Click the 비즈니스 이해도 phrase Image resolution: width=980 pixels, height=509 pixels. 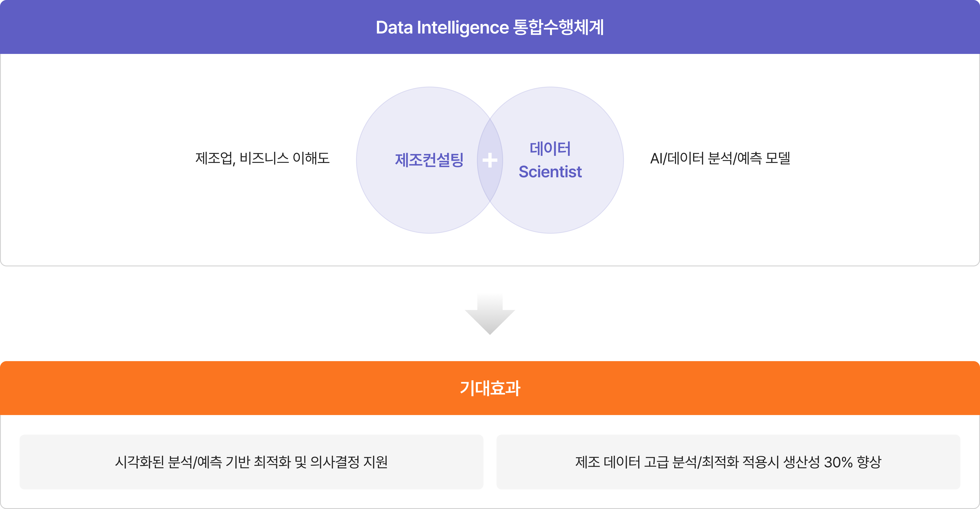point(285,158)
